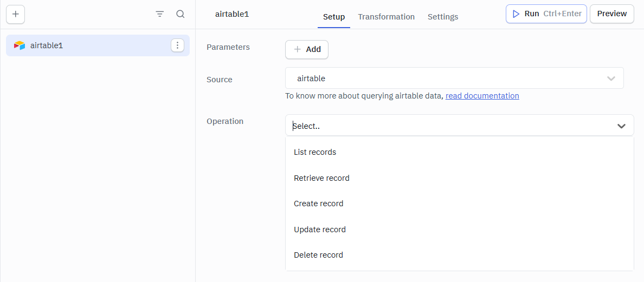Pick Create record from the list
The height and width of the screenshot is (282, 644).
pyautogui.click(x=318, y=204)
